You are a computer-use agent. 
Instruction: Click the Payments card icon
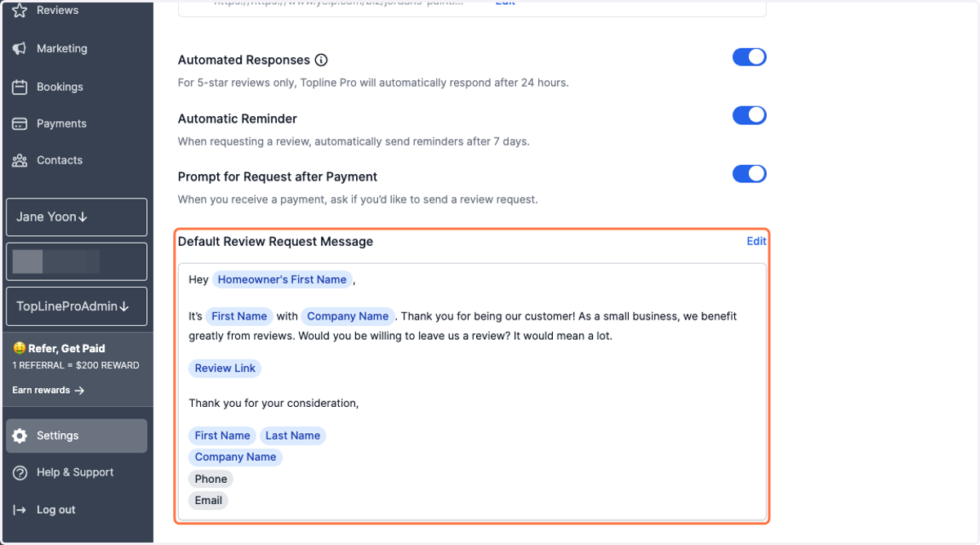(20, 124)
